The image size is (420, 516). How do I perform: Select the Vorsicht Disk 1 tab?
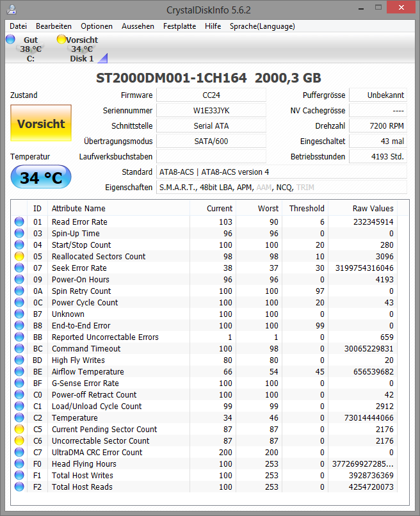(81, 49)
